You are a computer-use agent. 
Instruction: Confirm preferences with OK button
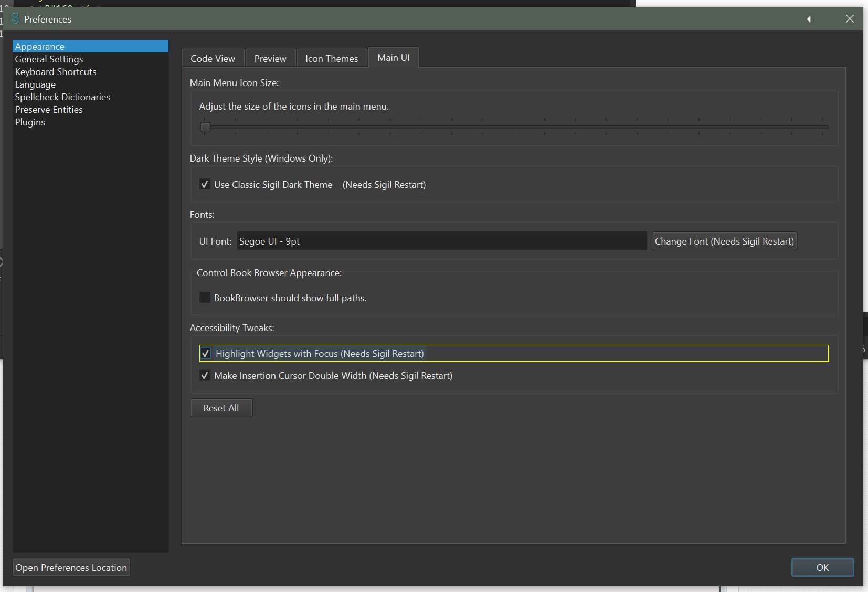point(822,567)
